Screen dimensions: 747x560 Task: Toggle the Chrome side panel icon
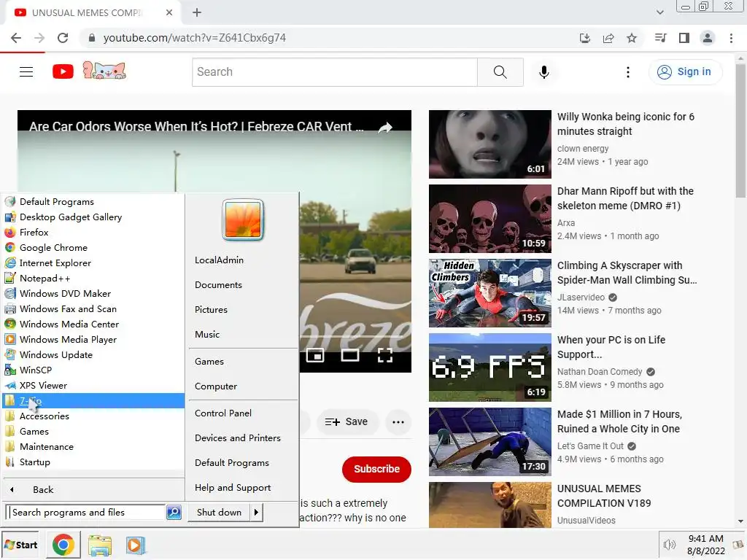click(x=684, y=38)
